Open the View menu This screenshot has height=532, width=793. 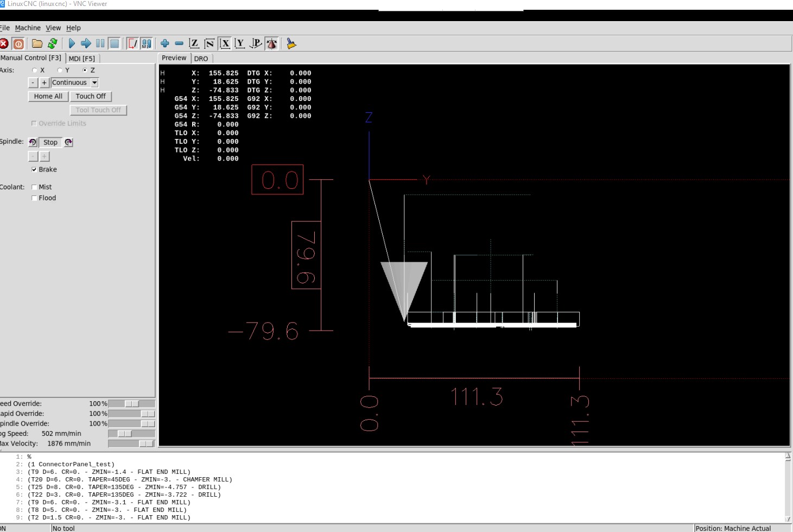(53, 28)
